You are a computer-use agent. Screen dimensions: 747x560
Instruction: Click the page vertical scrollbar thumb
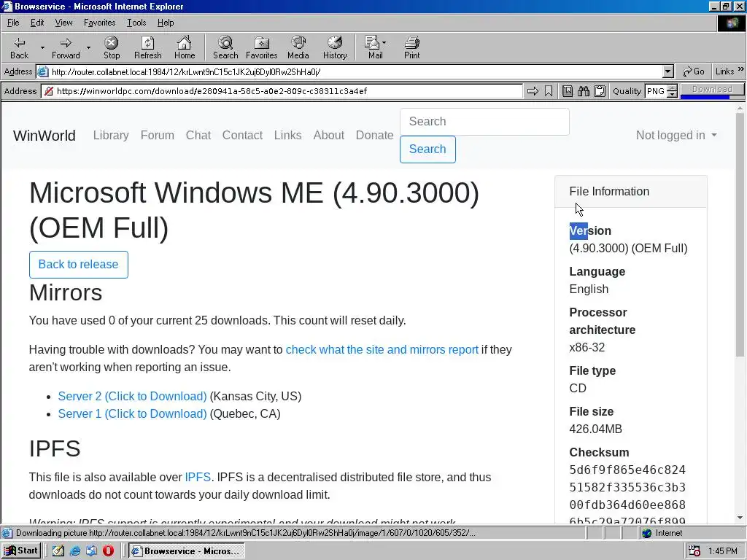coord(740,236)
